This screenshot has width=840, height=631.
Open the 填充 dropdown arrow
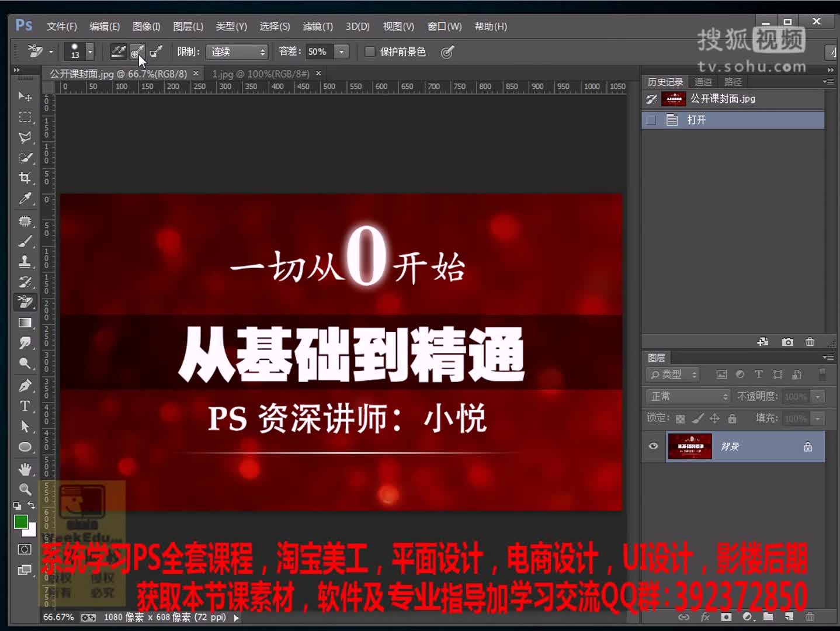(x=818, y=419)
